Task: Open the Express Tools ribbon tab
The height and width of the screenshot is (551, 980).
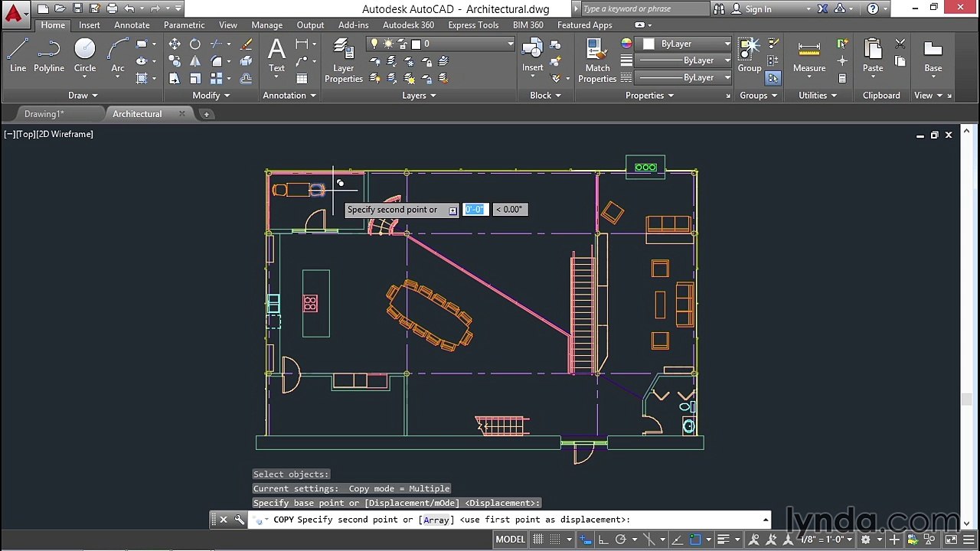Action: 473,25
